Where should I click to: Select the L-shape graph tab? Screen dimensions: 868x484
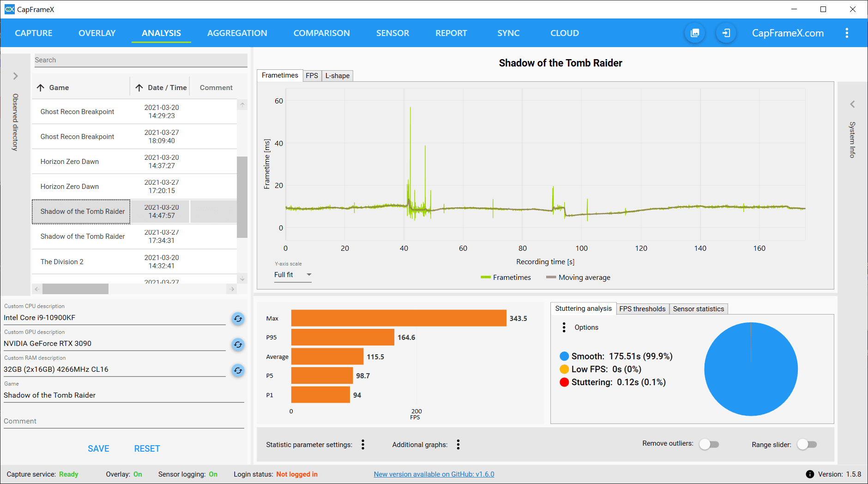[x=337, y=76]
